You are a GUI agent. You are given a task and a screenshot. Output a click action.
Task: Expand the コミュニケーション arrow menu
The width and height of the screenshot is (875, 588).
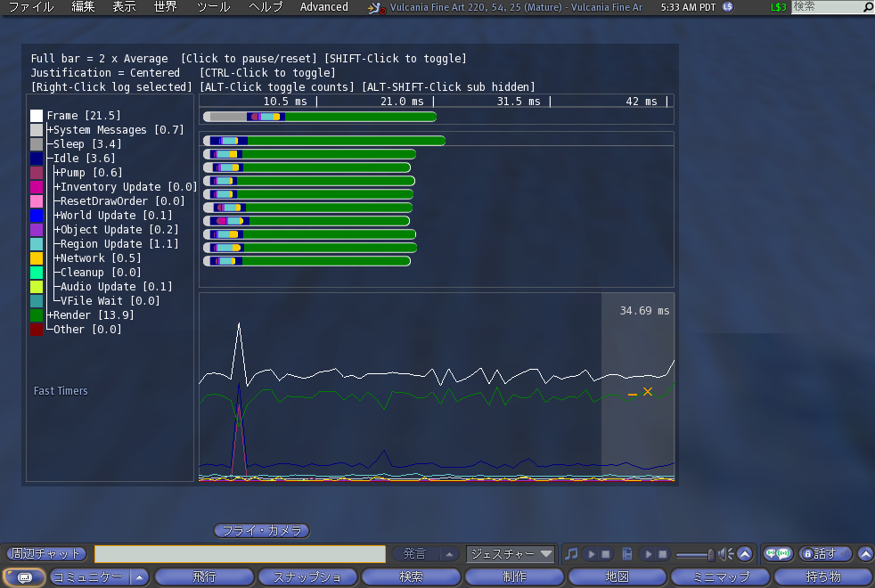(x=140, y=576)
